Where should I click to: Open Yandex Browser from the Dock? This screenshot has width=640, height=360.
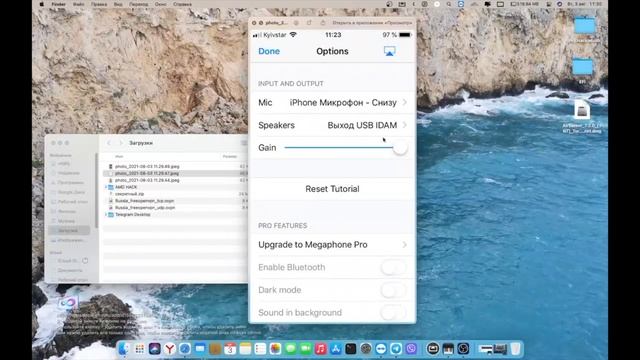click(169, 349)
